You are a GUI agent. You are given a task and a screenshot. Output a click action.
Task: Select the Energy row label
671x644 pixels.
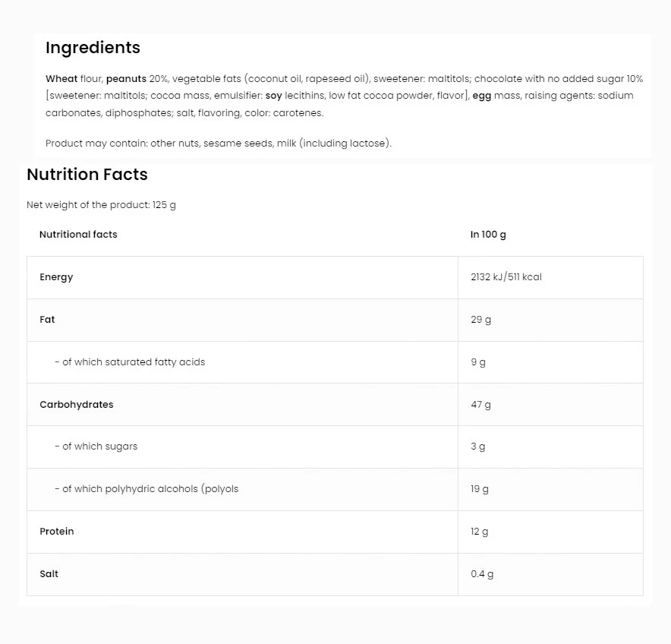coord(56,277)
